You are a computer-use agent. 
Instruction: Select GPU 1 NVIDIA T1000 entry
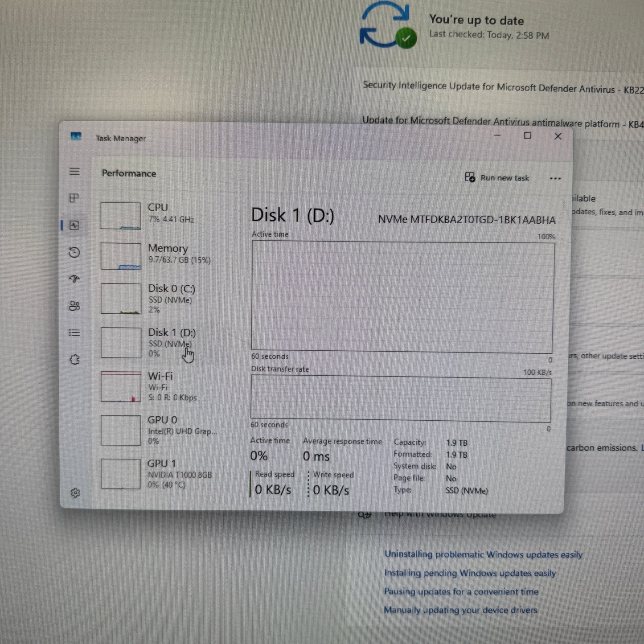pyautogui.click(x=165, y=473)
